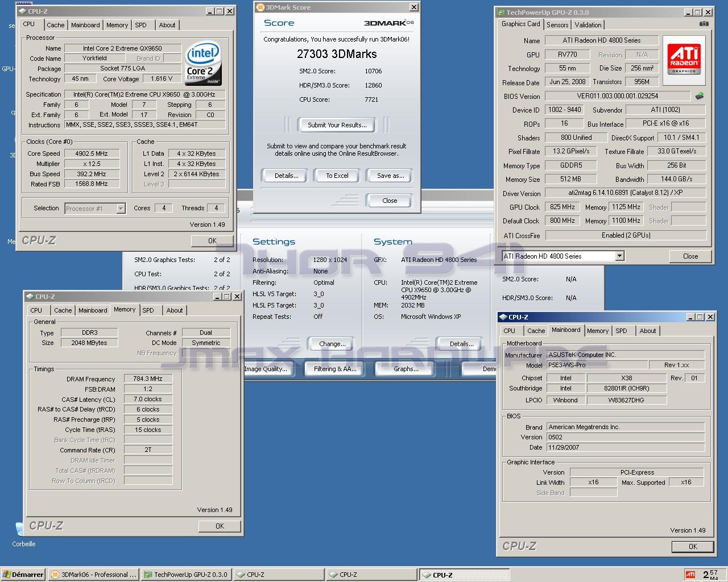This screenshot has width=728, height=582.
Task: Click Close button in GPU-Z window
Action: [690, 256]
